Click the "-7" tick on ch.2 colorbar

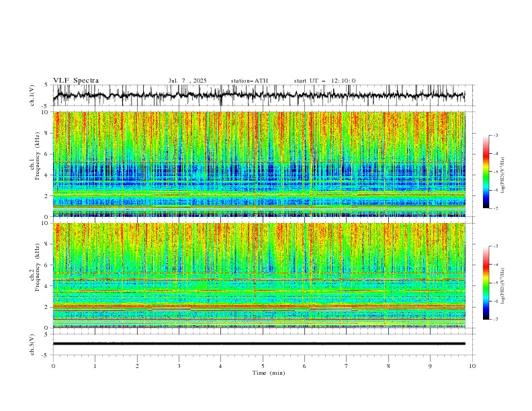point(495,320)
